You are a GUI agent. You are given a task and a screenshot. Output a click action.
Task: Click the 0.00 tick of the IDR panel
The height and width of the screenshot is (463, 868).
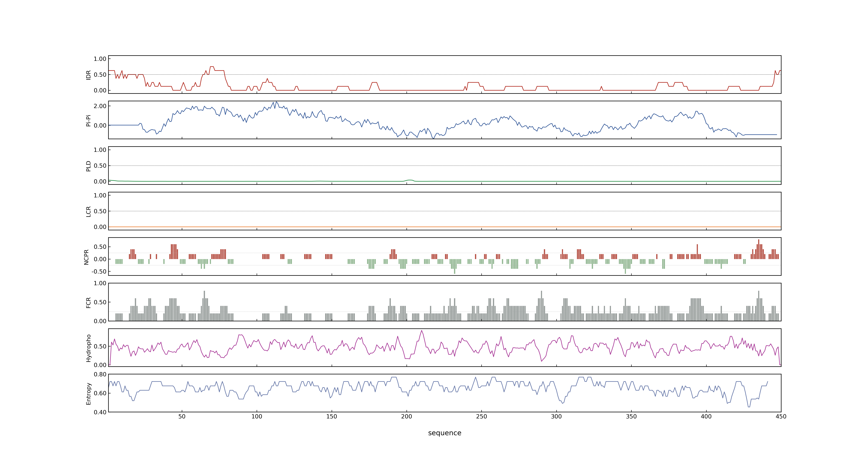point(100,90)
